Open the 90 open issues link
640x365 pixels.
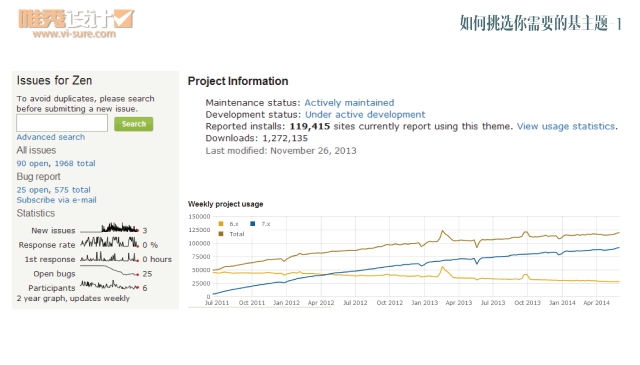(x=33, y=163)
